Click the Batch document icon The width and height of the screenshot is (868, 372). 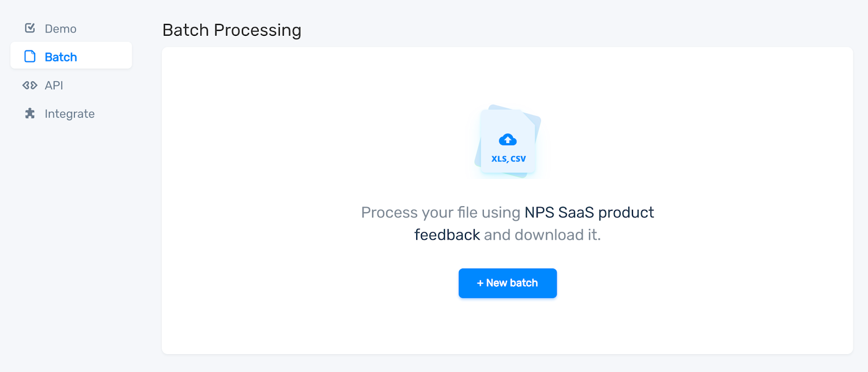(x=30, y=56)
